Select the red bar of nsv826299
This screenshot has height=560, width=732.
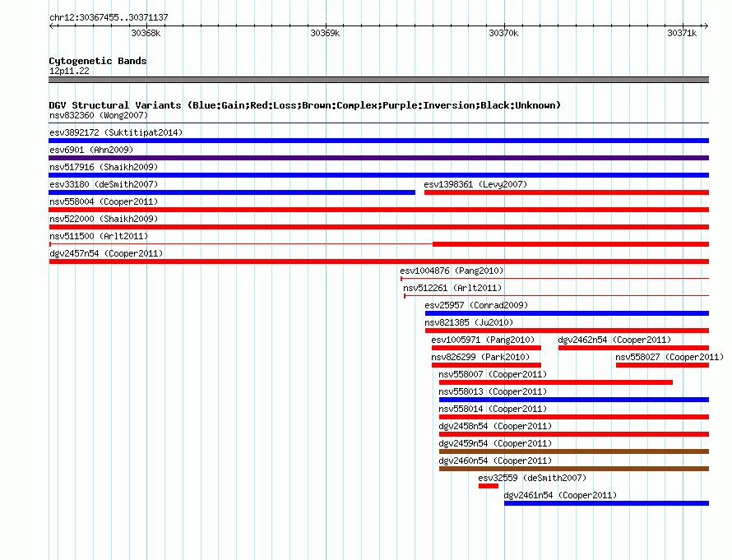pos(486,365)
